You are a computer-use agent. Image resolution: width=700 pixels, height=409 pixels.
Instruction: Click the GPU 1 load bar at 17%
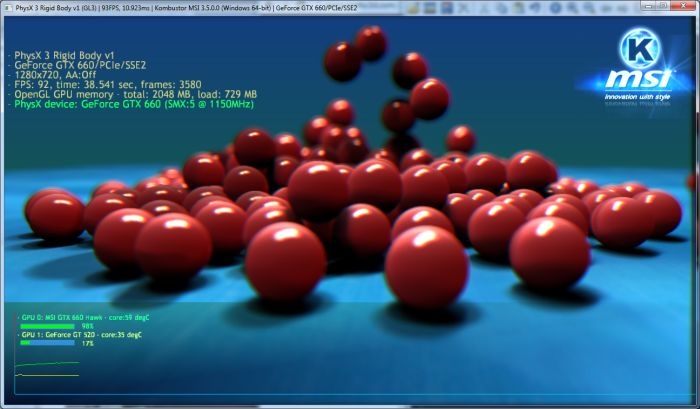coord(47,343)
